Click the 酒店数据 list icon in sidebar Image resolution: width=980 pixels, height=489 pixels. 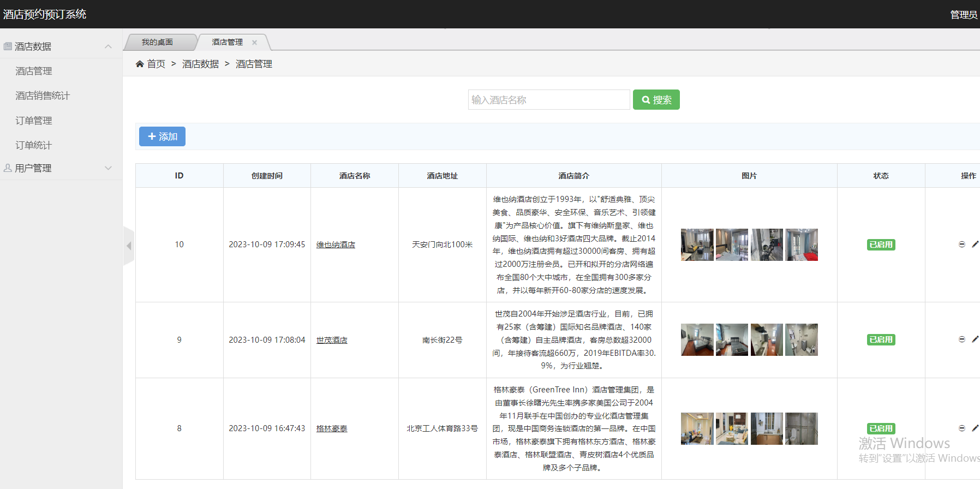click(x=8, y=46)
